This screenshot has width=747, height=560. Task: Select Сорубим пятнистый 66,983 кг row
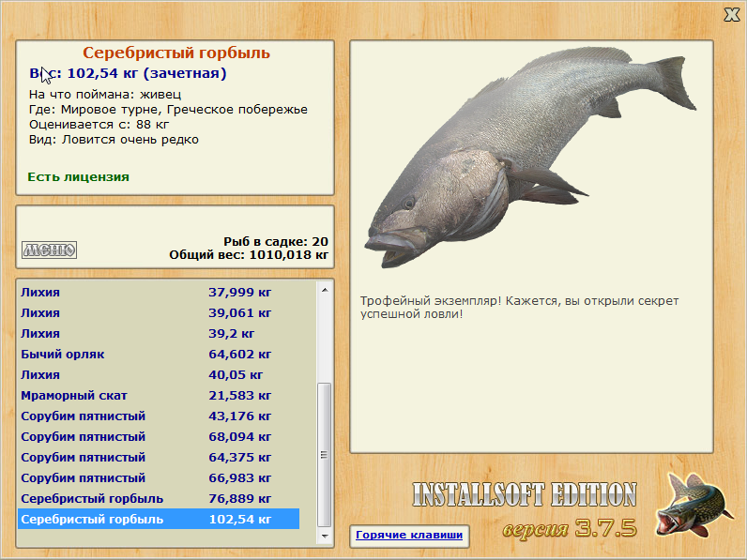159,477
